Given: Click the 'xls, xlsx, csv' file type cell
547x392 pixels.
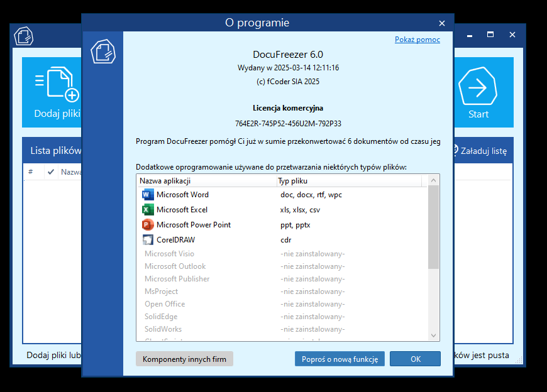Looking at the screenshot, I should [x=300, y=210].
